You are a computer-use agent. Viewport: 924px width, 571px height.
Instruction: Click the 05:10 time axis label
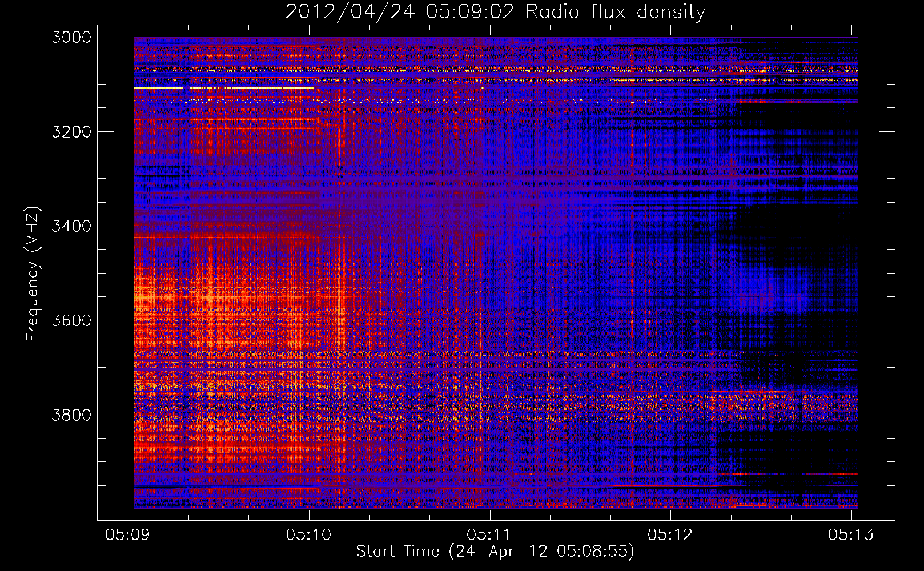(309, 534)
